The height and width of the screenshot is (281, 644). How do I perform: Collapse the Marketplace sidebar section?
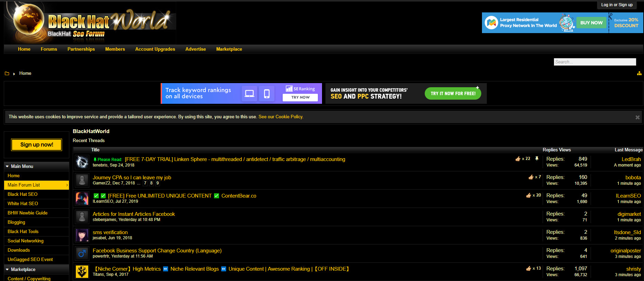coord(7,269)
